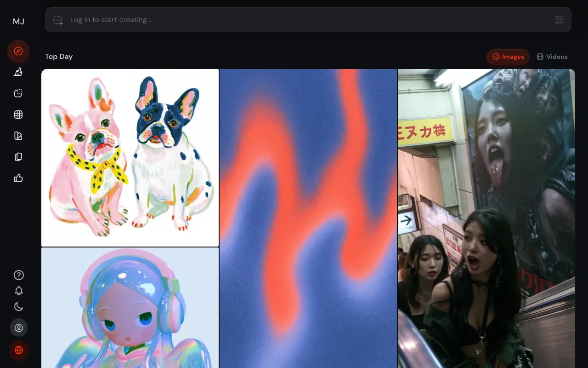Click the 'Top Day' heading
The image size is (588, 368).
point(59,57)
